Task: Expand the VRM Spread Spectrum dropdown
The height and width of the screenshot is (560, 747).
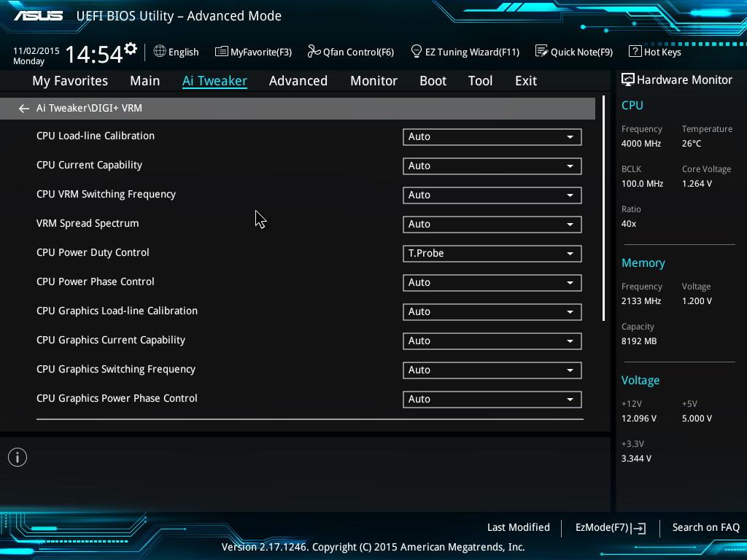Action: (x=492, y=225)
